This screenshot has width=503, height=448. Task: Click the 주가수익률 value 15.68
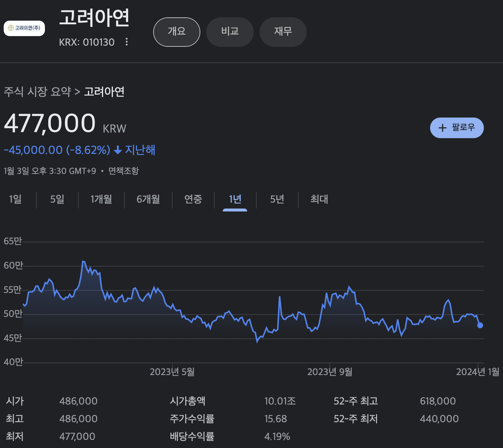click(276, 419)
